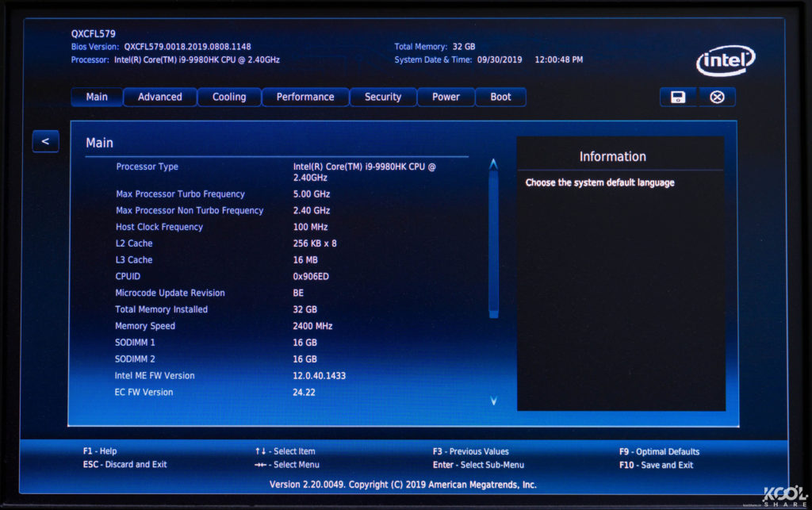The image size is (812, 510).
Task: Click the save (floppy disk) icon
Action: tap(678, 98)
